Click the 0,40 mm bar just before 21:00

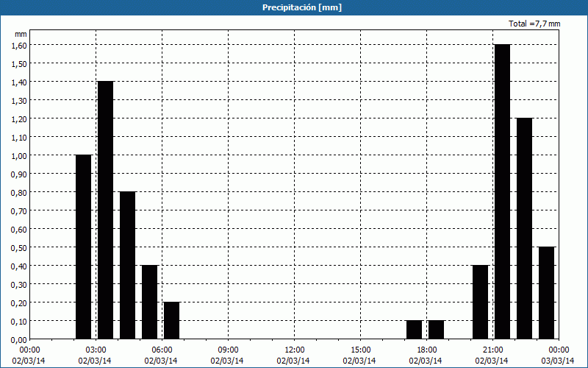tap(481, 302)
